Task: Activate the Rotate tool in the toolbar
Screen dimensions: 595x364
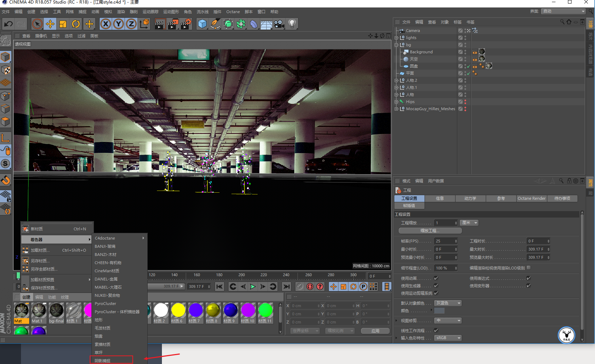Action: 76,24
